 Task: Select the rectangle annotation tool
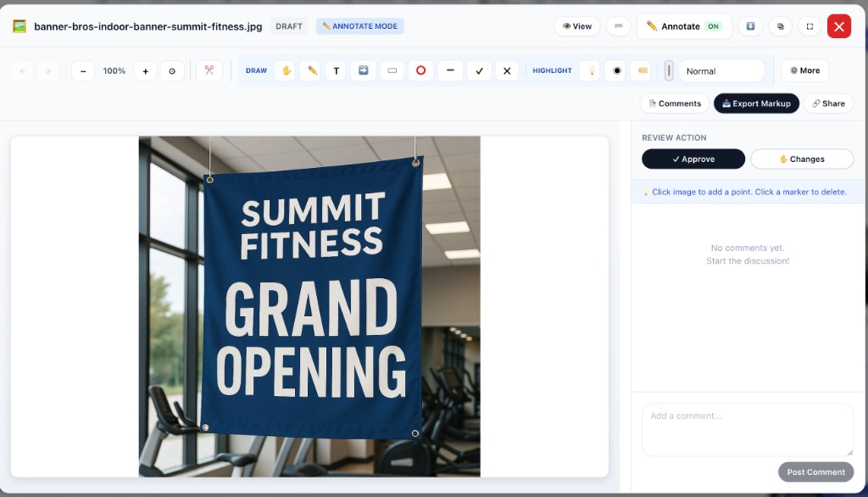click(x=392, y=70)
